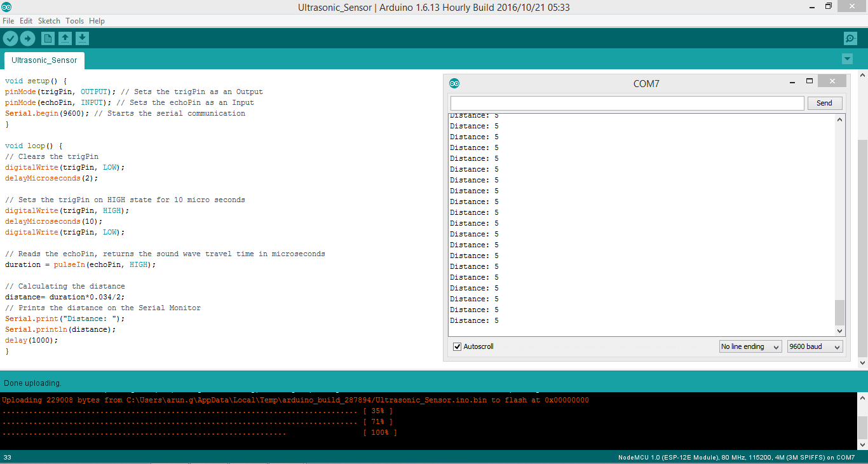Close the COM7 serial monitor window
The image size is (868, 464).
pos(832,81)
